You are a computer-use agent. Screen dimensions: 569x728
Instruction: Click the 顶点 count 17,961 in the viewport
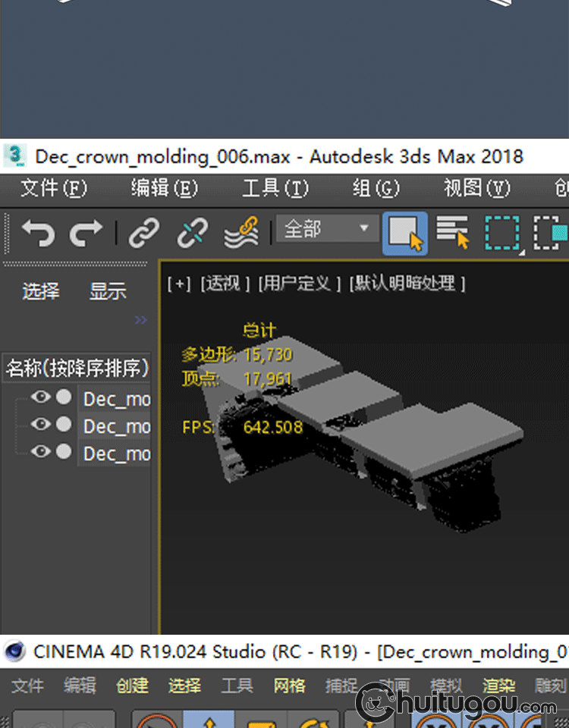click(268, 379)
